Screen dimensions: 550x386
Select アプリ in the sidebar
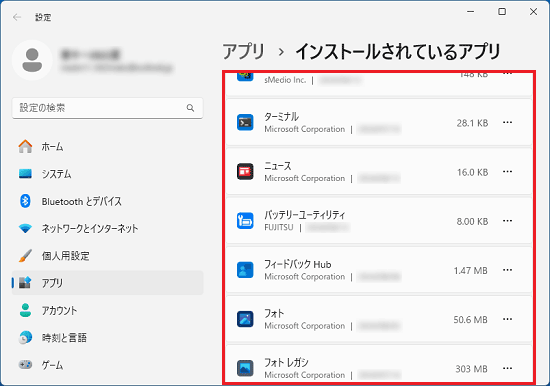107,283
